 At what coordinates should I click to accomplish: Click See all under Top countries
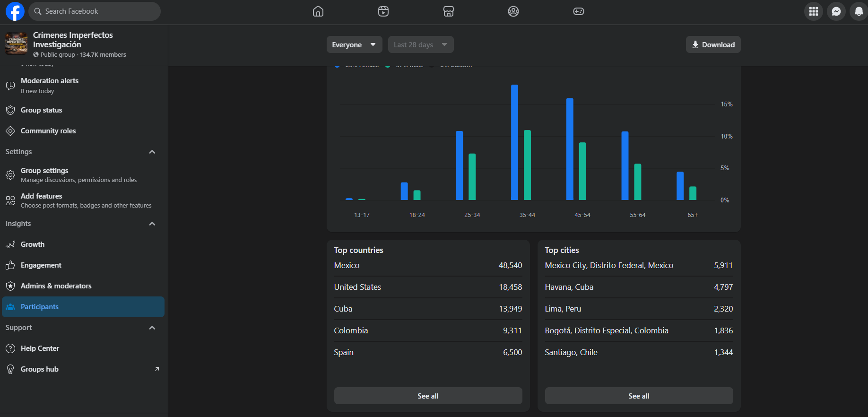point(428,396)
